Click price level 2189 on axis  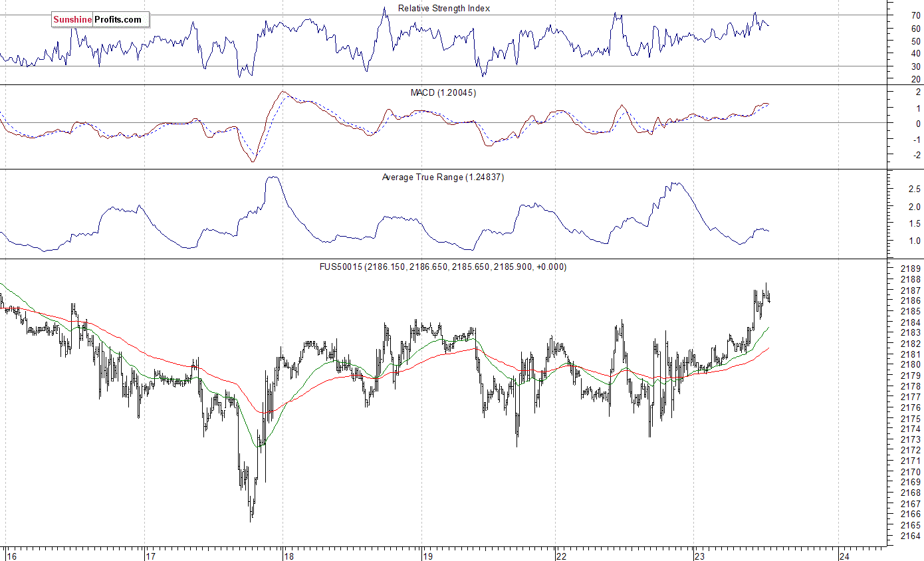[910, 269]
